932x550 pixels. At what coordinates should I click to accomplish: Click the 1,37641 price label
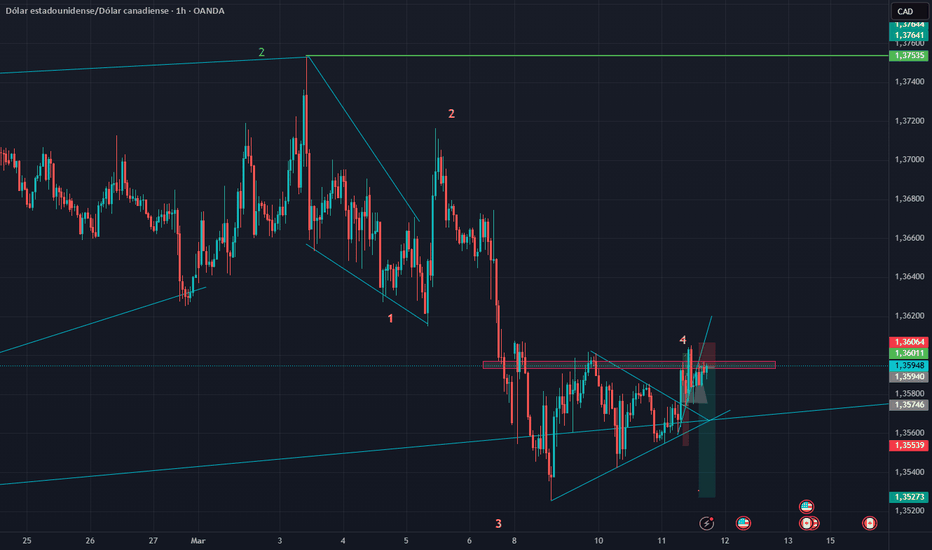coord(909,35)
